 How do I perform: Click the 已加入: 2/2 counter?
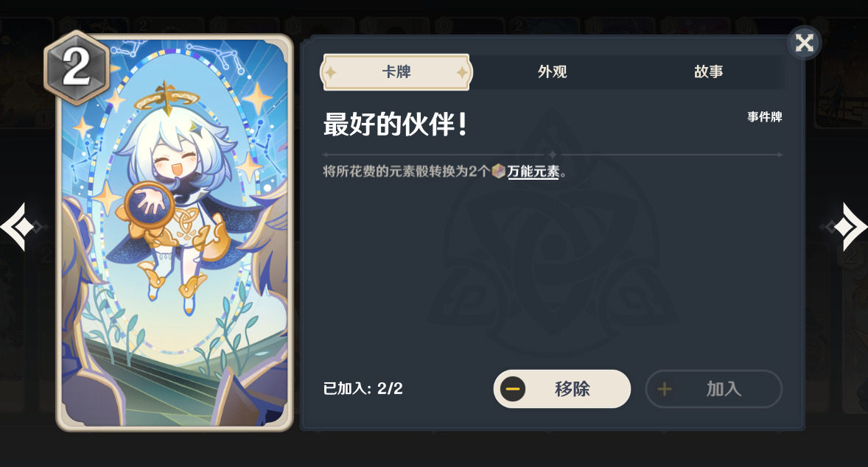(363, 388)
